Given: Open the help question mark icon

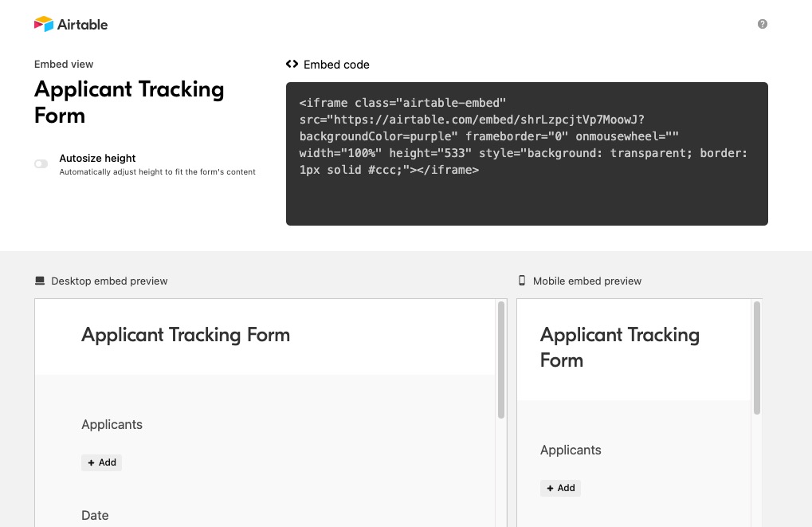Looking at the screenshot, I should point(763,24).
